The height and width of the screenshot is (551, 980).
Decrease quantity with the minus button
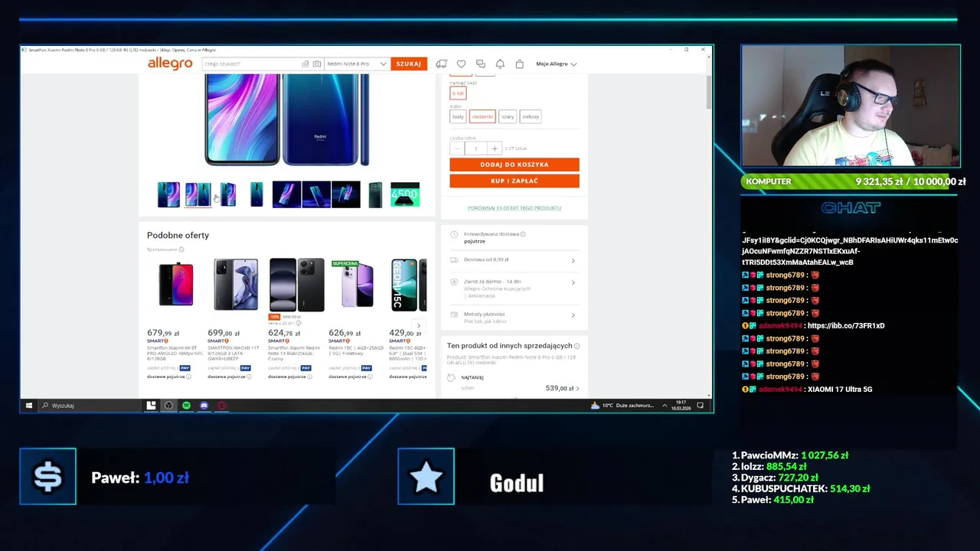(457, 148)
